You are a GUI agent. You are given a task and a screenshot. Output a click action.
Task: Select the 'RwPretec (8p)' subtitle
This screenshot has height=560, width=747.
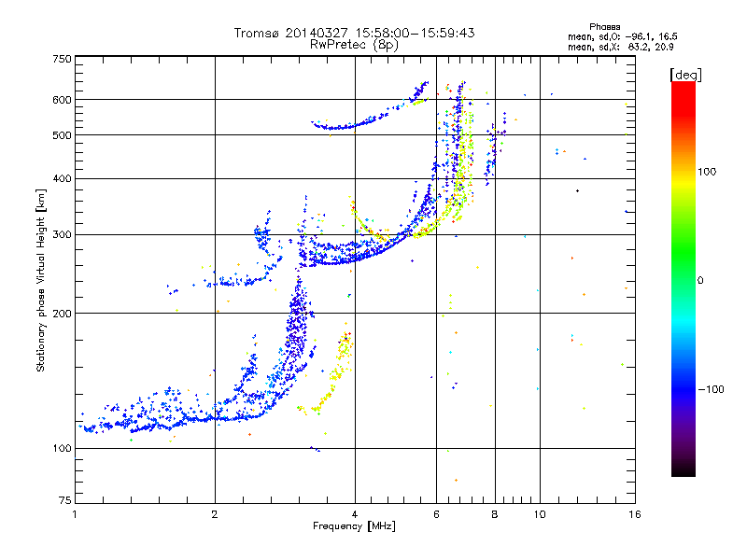(354, 45)
